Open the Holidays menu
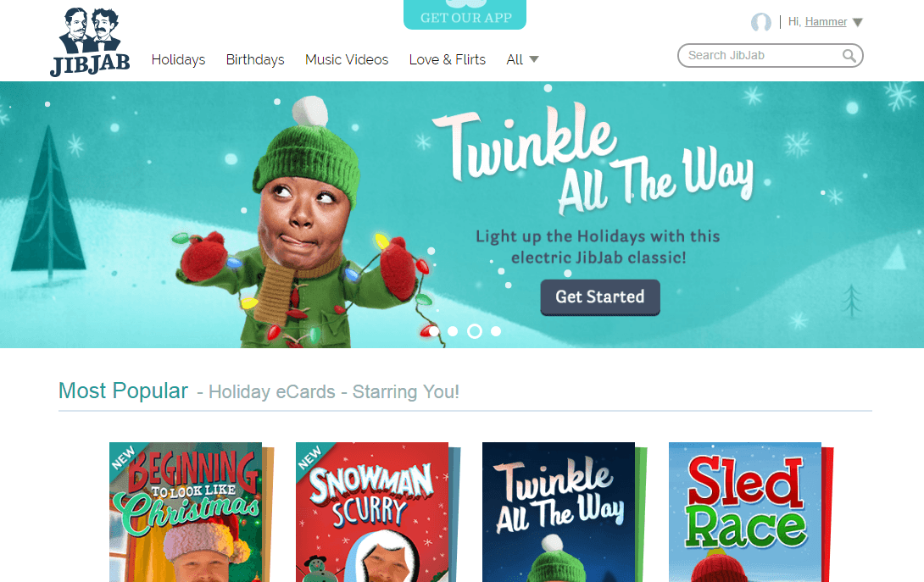Screen dimensions: 924x582 pyautogui.click(x=178, y=59)
